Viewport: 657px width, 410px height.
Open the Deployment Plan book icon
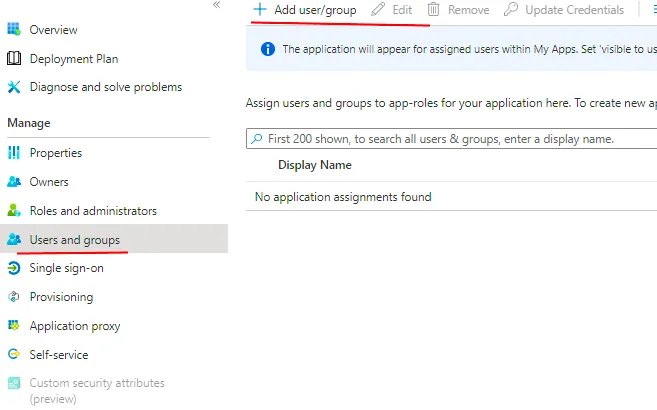(x=14, y=58)
